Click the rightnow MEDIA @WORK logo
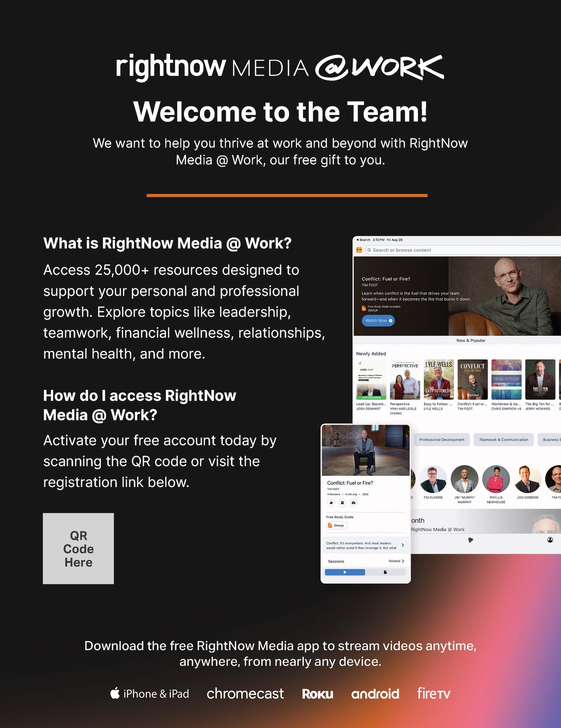This screenshot has width=561, height=728. pos(280,67)
